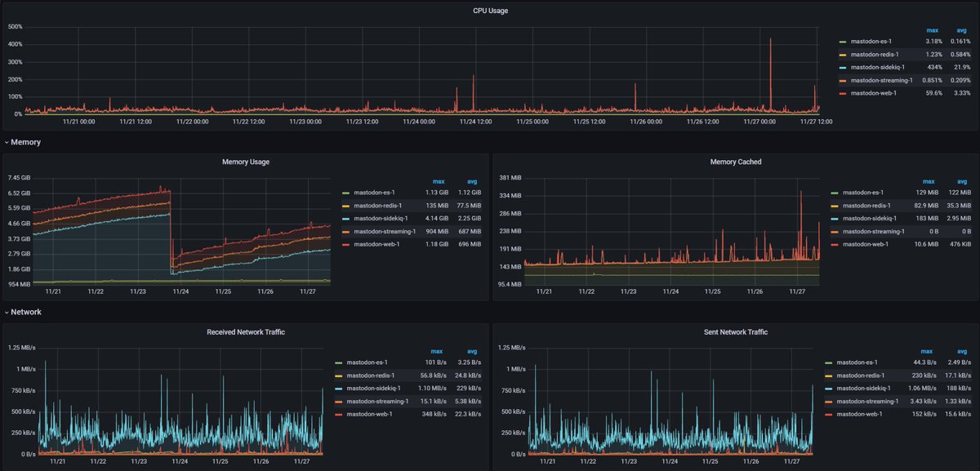This screenshot has width=980, height=471.
Task: Click the large CPU spike near 11/27 00:00
Action: tap(770, 73)
